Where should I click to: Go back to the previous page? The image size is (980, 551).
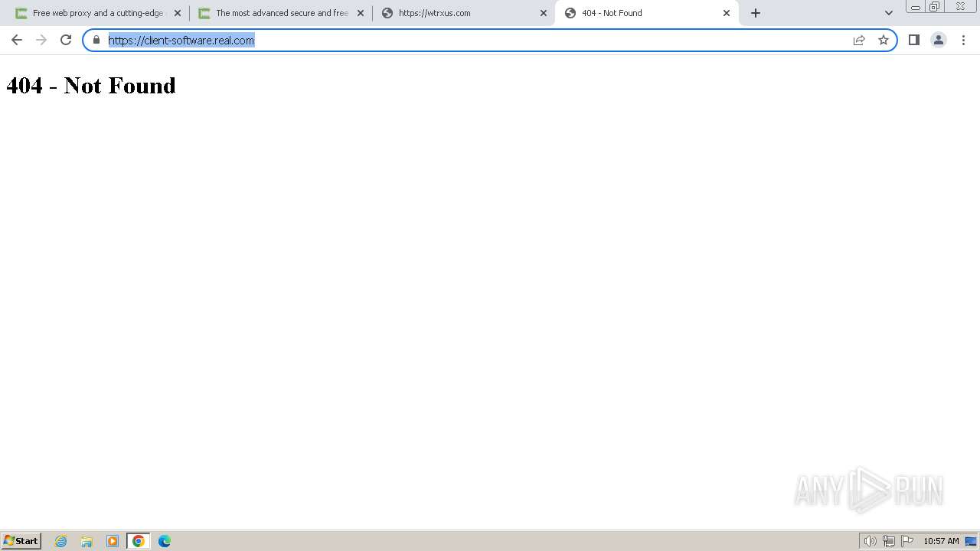tap(17, 40)
